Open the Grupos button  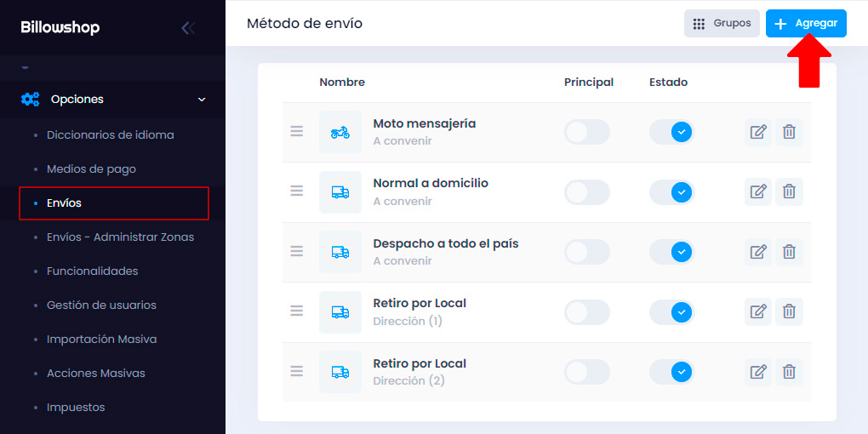click(722, 23)
